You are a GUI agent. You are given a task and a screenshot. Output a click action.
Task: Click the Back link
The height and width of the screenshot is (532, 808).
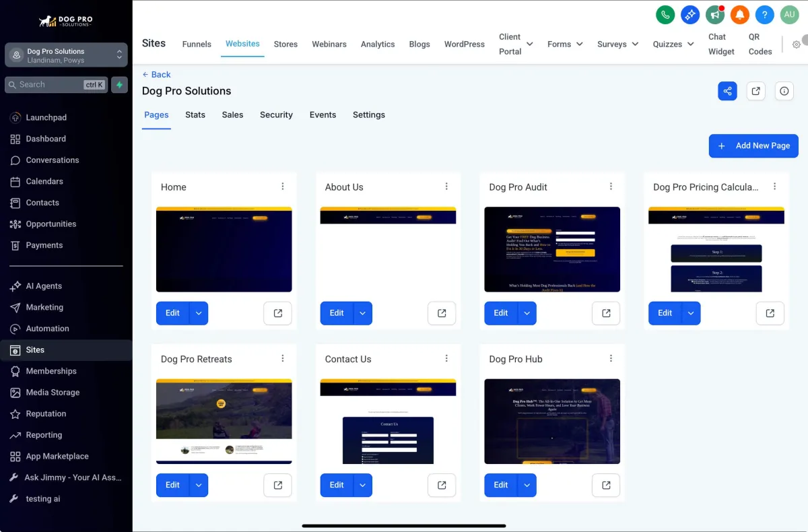[156, 74]
